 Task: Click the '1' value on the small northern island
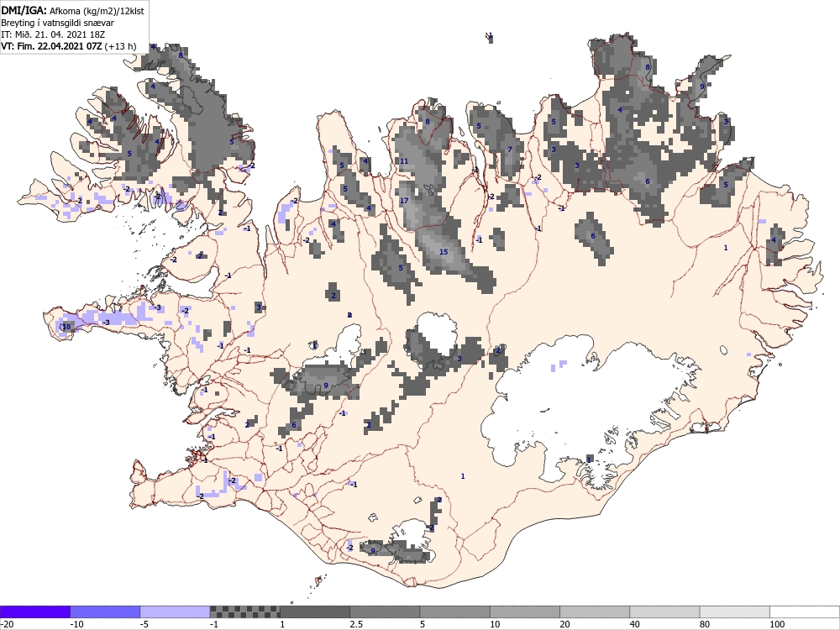point(491,36)
